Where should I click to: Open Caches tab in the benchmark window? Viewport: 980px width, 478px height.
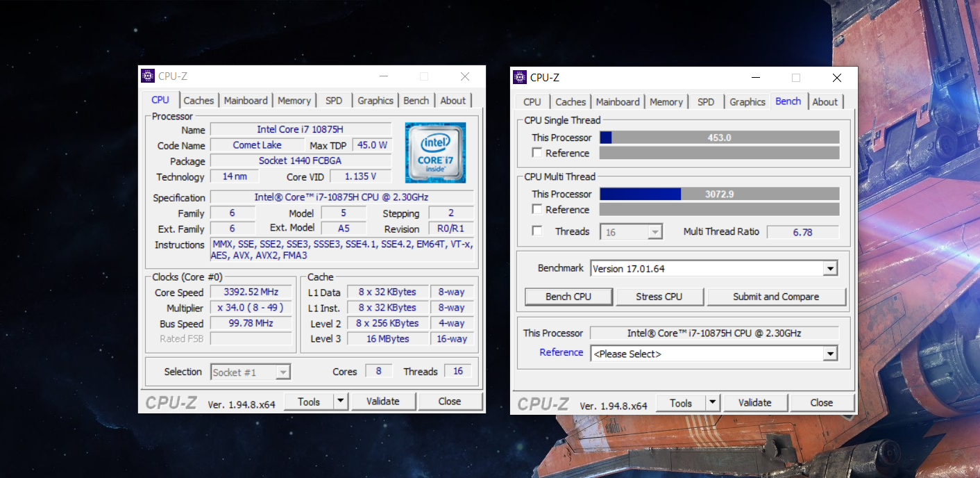pos(571,102)
